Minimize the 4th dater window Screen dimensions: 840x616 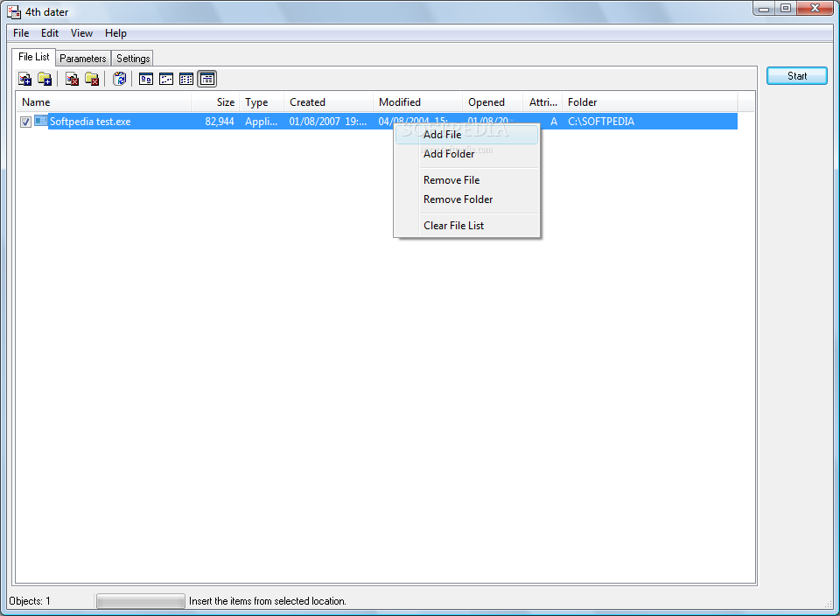[x=764, y=9]
